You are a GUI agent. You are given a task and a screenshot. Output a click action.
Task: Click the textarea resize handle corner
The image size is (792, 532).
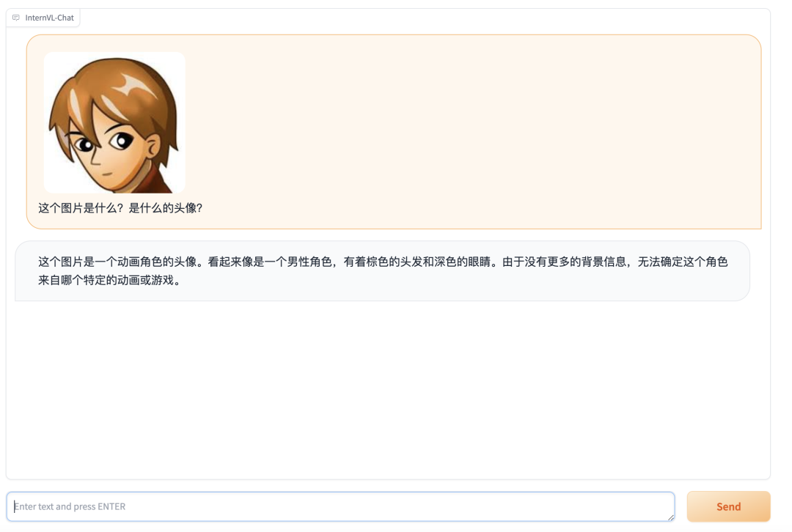tap(671, 517)
